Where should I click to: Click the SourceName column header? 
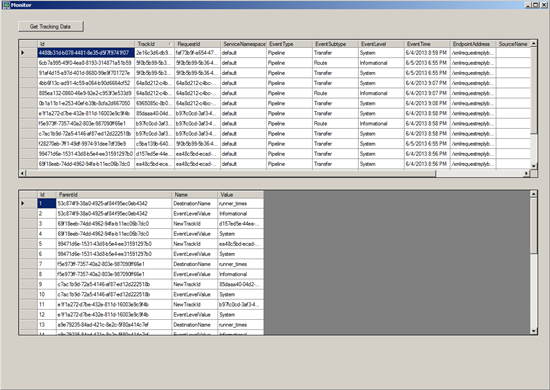(x=513, y=44)
